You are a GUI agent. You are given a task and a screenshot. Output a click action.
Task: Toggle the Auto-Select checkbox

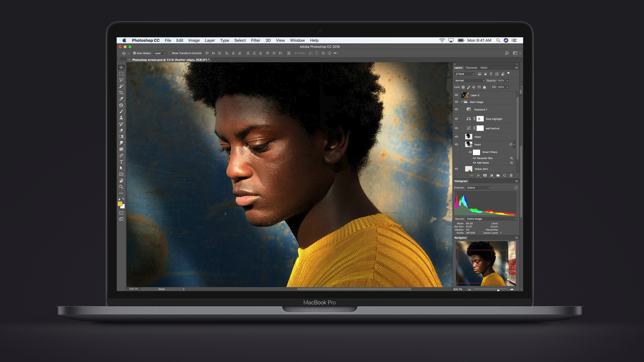pyautogui.click(x=134, y=53)
